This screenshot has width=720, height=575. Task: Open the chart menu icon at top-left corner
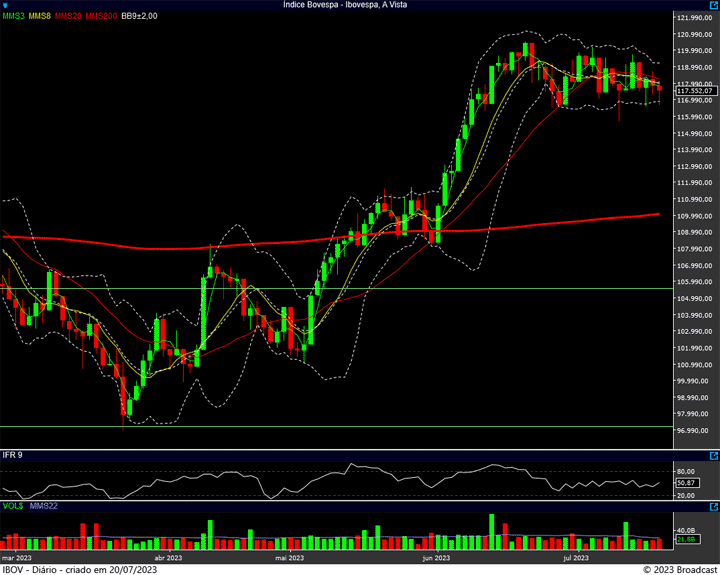6,5
